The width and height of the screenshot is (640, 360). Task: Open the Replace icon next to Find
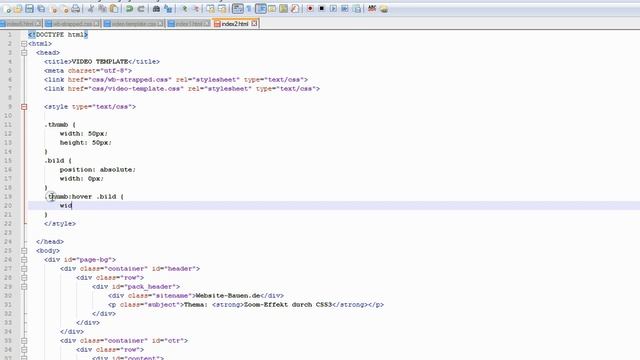(168, 9)
